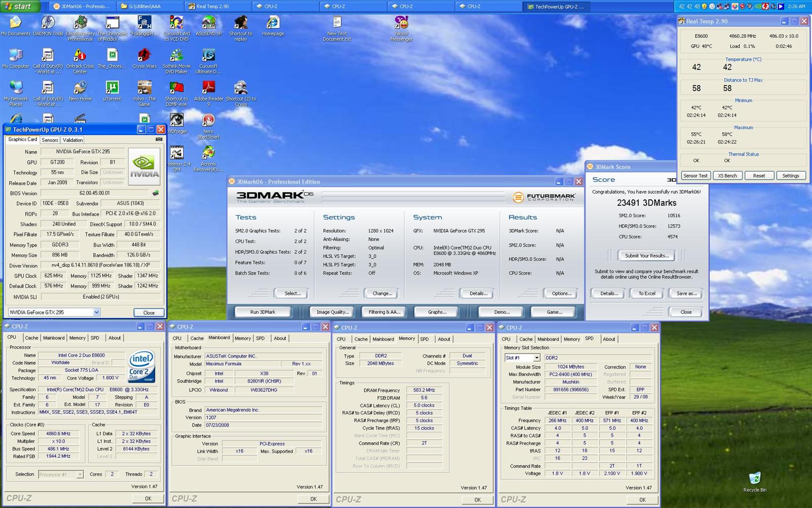This screenshot has height=508, width=812.
Task: Click Details... button under System in 3DMark06
Action: coord(478,293)
